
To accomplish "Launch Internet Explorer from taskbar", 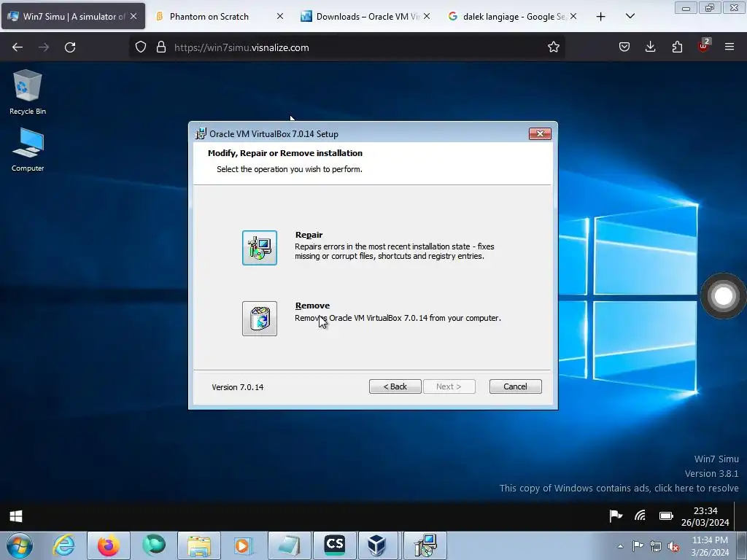I will pos(63,545).
